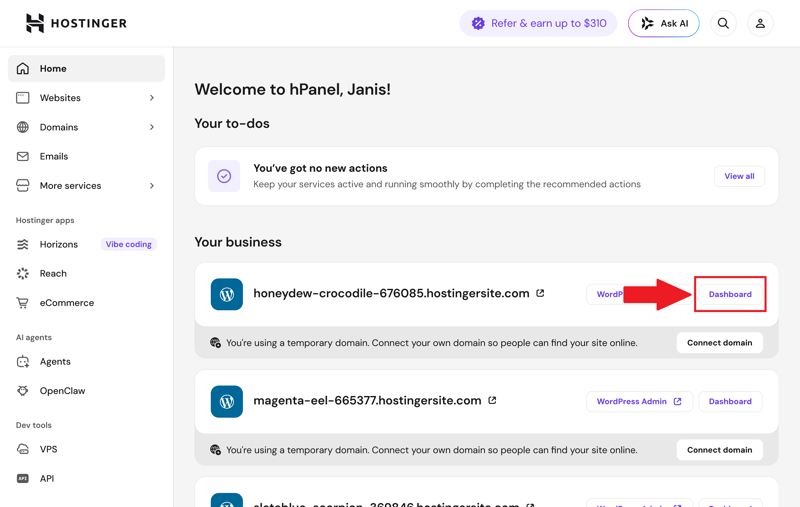Screen dimensions: 800x507
Task: Open the user profile icon
Action: pos(760,23)
